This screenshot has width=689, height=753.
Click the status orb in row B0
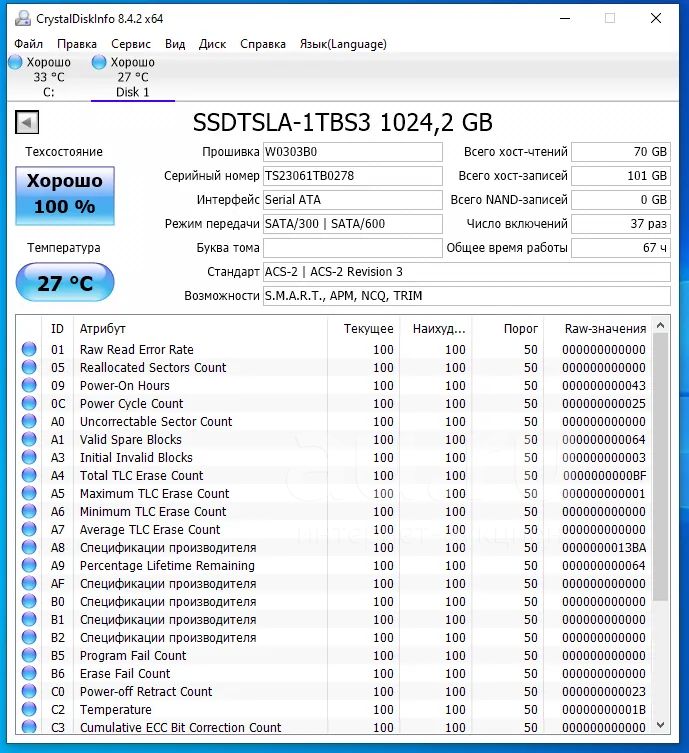click(29, 601)
